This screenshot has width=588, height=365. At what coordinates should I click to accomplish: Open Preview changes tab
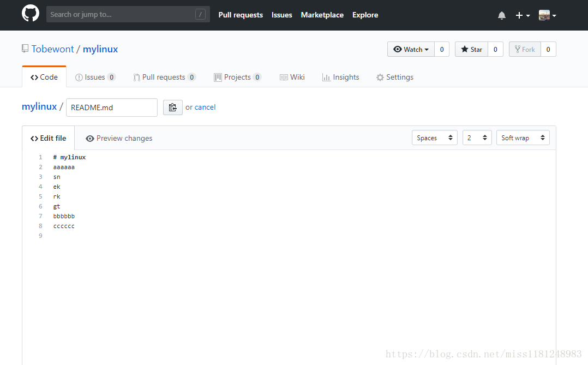[119, 138]
